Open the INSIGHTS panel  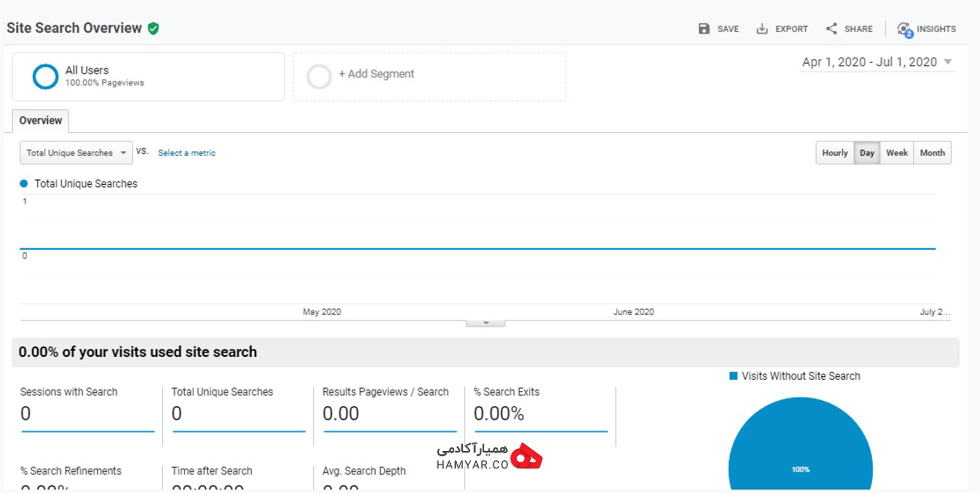pyautogui.click(x=936, y=29)
